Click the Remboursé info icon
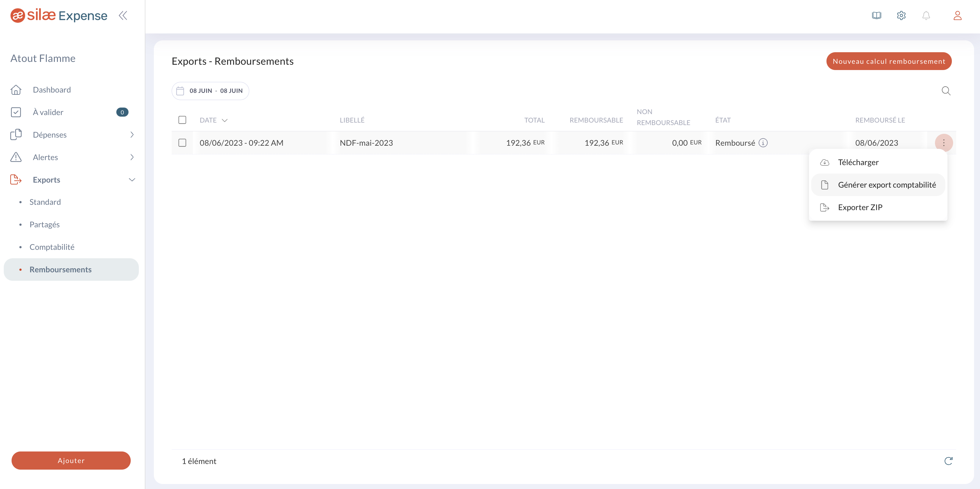This screenshot has width=980, height=489. pyautogui.click(x=763, y=143)
